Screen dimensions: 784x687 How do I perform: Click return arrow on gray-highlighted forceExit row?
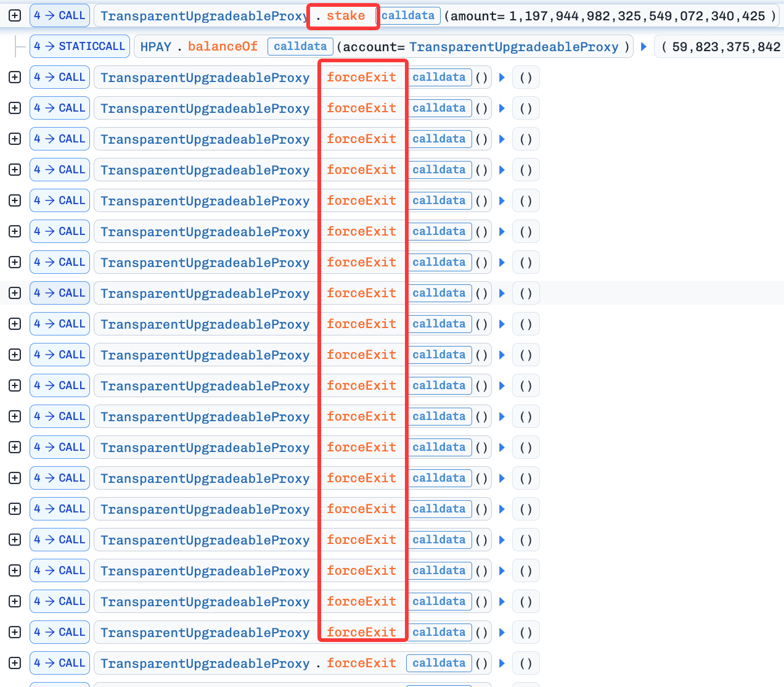tap(502, 293)
